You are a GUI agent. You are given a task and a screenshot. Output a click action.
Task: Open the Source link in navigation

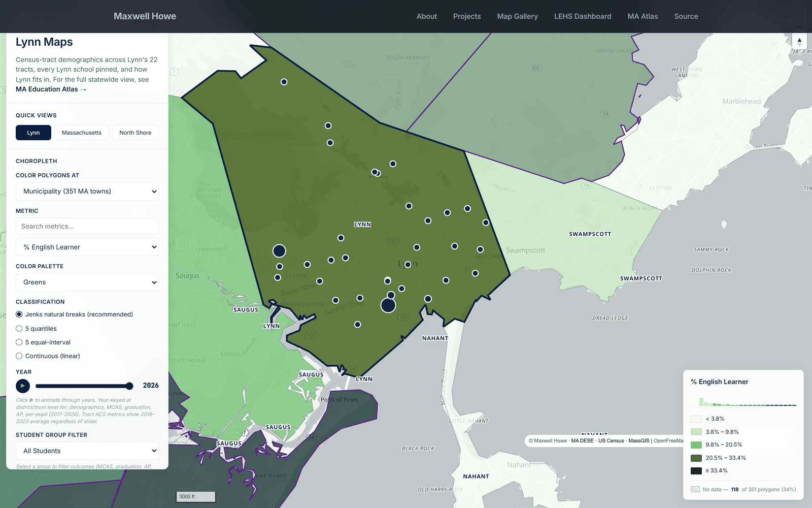[686, 16]
